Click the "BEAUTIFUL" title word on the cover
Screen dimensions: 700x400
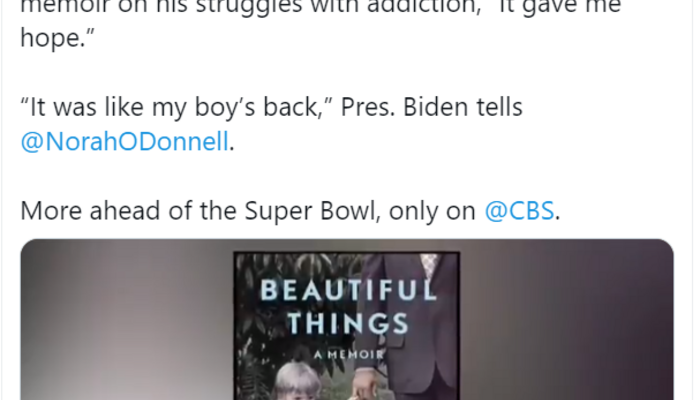click(346, 292)
